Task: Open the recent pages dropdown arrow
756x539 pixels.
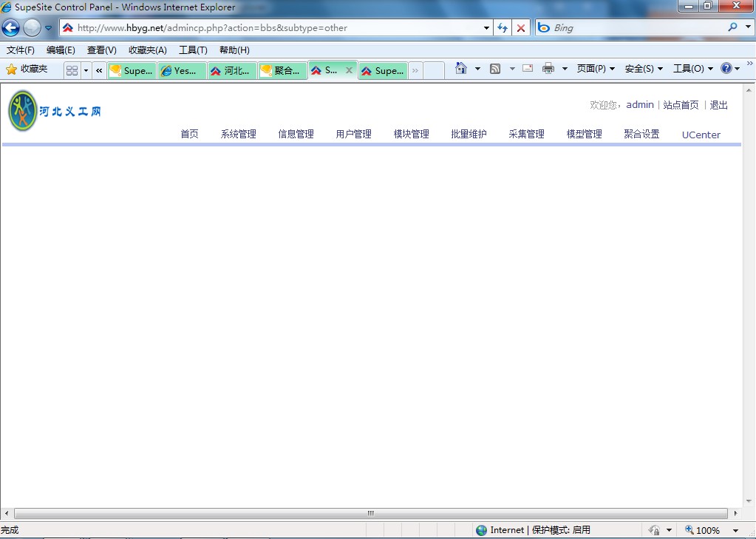Action: click(48, 28)
